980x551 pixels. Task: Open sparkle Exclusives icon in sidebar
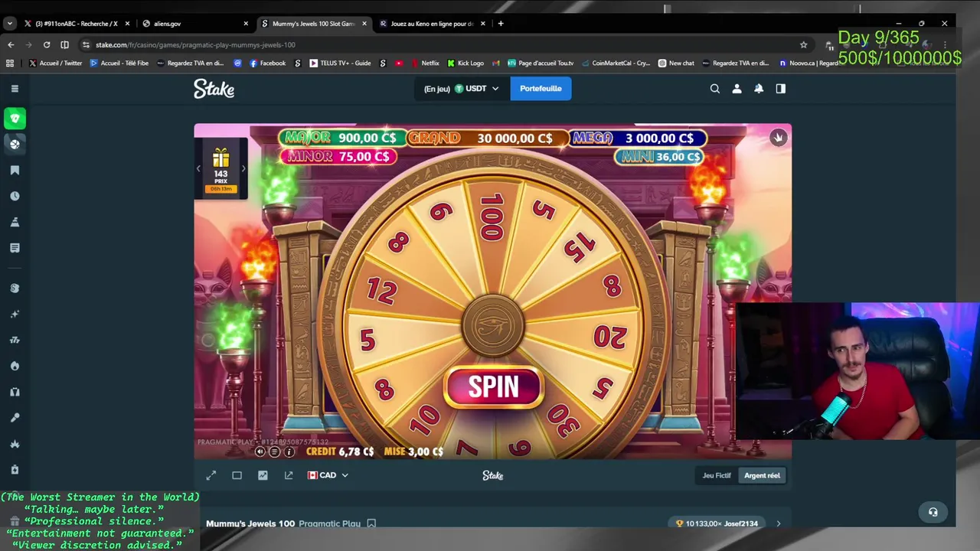point(15,314)
